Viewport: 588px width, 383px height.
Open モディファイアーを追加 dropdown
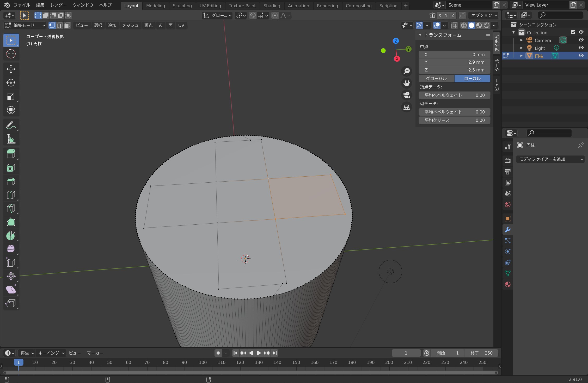click(x=550, y=159)
